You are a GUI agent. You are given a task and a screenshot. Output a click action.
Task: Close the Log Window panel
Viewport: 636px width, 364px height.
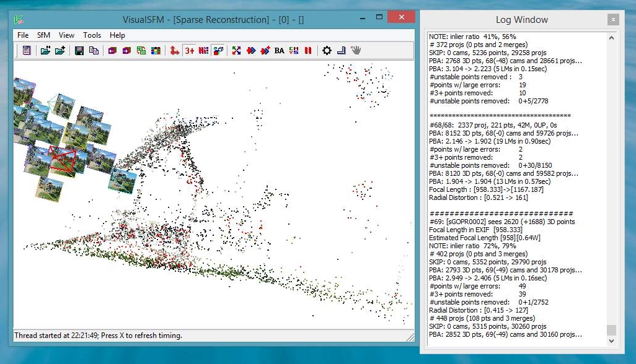613,19
